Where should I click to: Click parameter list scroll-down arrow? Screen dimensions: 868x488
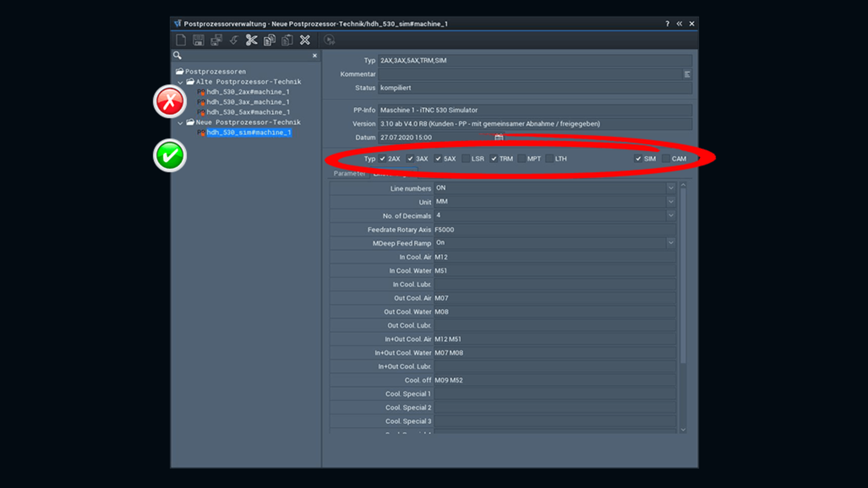(x=683, y=430)
